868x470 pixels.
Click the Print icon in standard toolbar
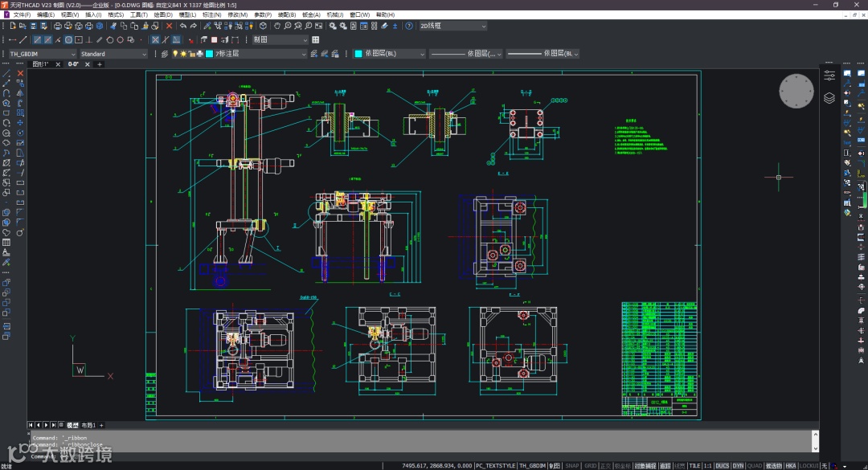(58, 26)
